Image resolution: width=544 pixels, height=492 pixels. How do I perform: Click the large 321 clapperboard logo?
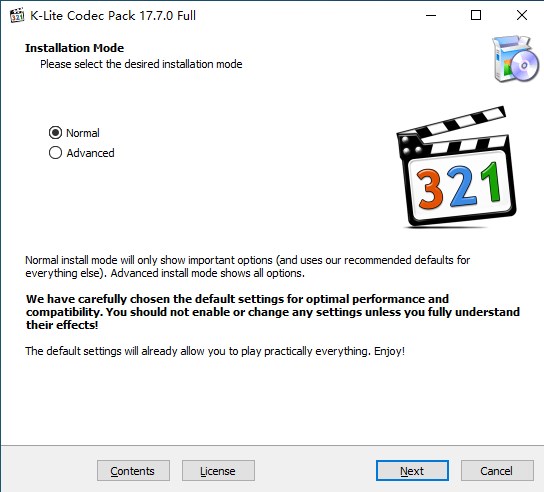tap(456, 167)
